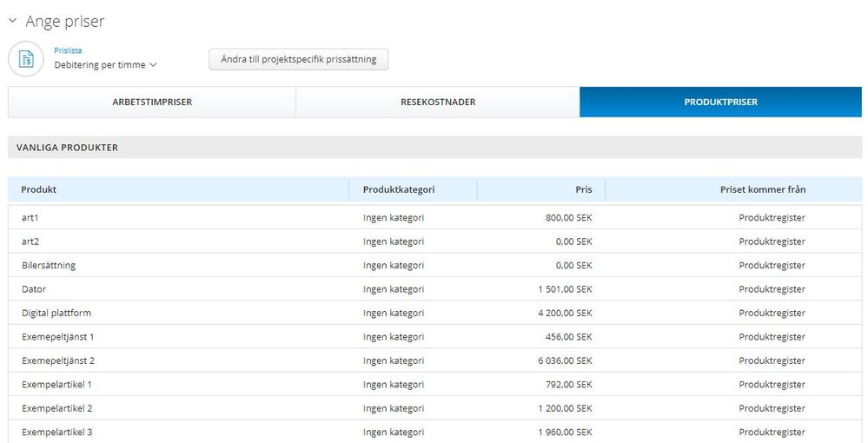
Task: Sort by the Pris column header
Action: click(584, 189)
